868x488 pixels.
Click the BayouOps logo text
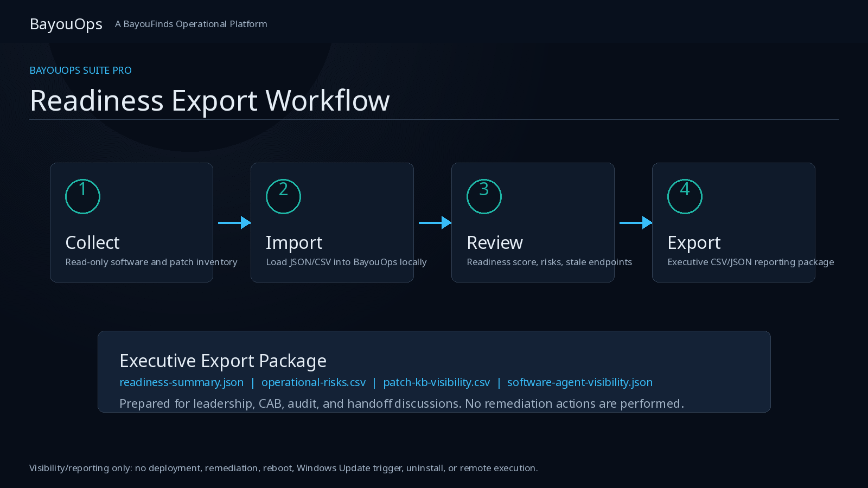point(66,24)
